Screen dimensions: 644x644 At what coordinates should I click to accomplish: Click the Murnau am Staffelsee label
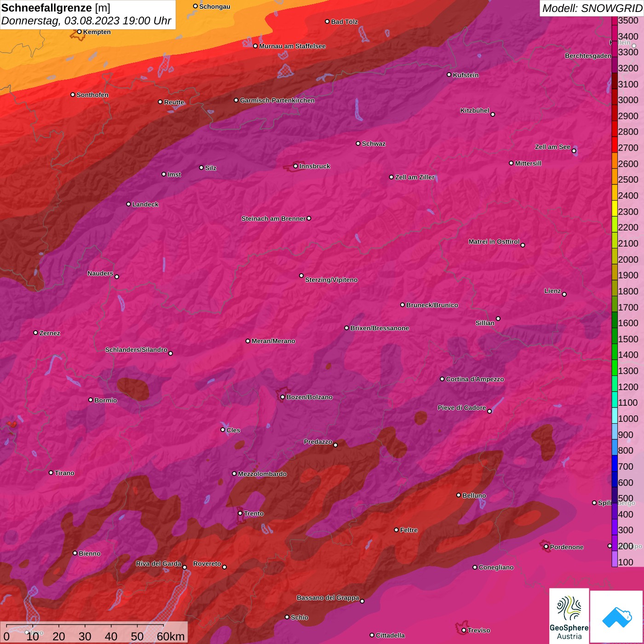[292, 46]
